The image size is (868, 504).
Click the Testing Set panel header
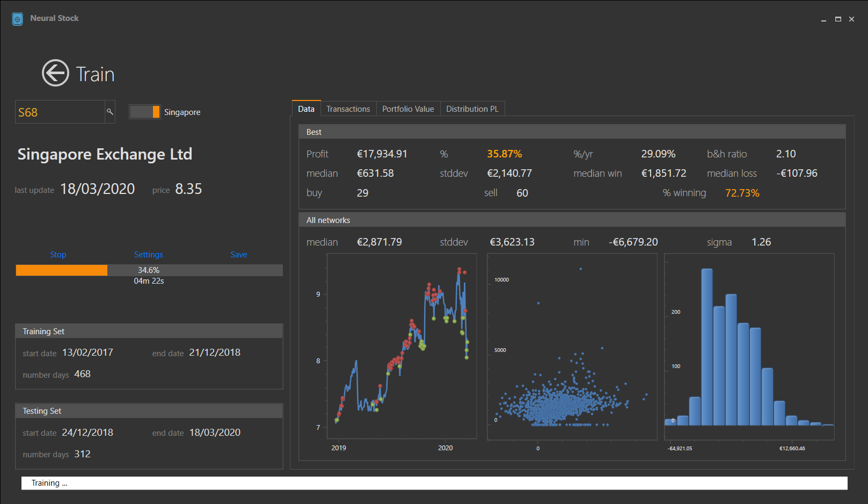coord(149,411)
